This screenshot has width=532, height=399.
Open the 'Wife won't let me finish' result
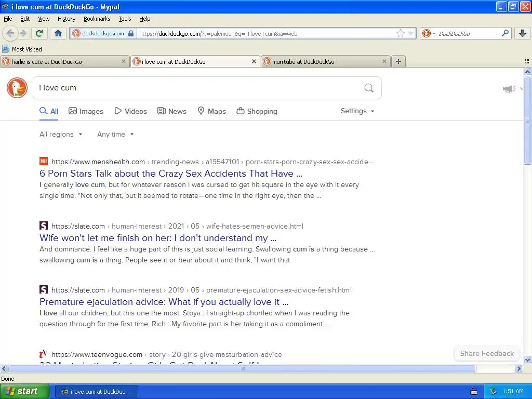pos(158,238)
